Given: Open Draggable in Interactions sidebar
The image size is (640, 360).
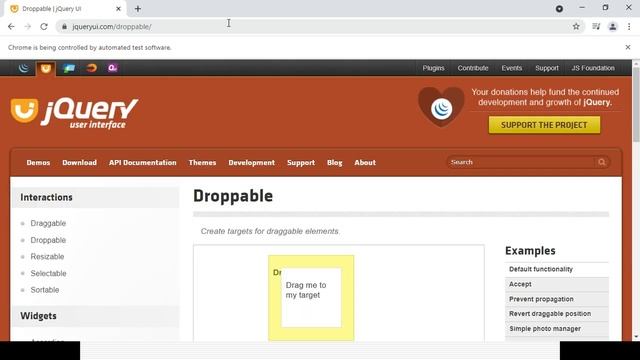Looking at the screenshot, I should pyautogui.click(x=48, y=223).
